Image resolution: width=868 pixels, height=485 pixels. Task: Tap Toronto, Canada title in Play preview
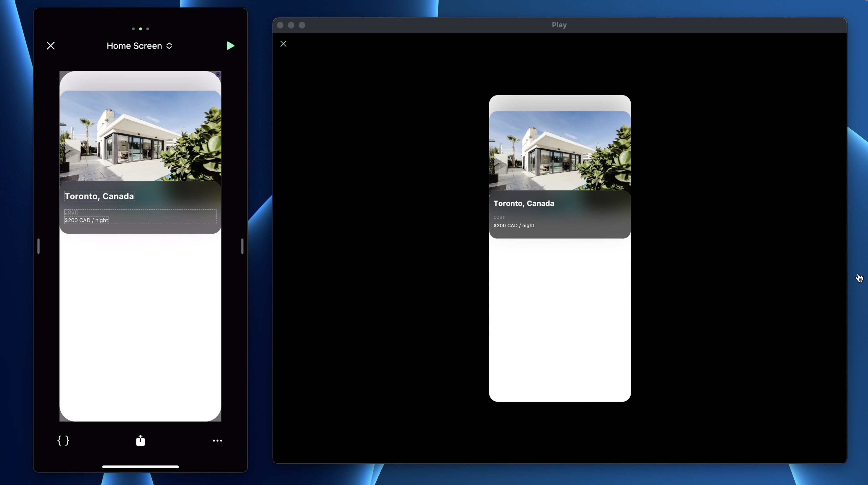pos(524,203)
